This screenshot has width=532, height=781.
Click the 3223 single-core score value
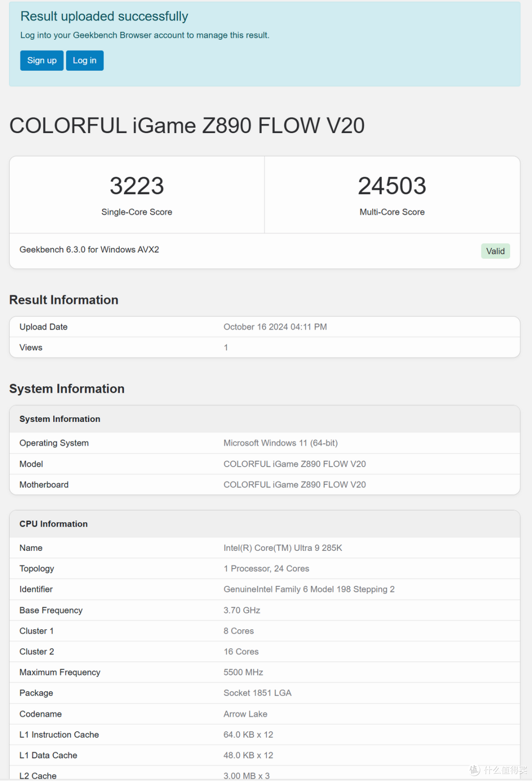coord(137,186)
